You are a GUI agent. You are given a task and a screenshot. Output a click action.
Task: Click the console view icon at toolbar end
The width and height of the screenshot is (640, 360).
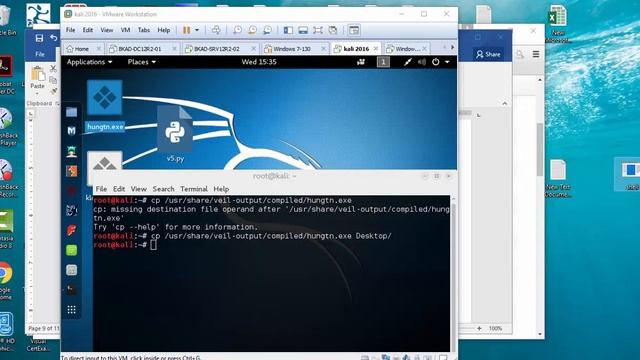pyautogui.click(x=354, y=30)
